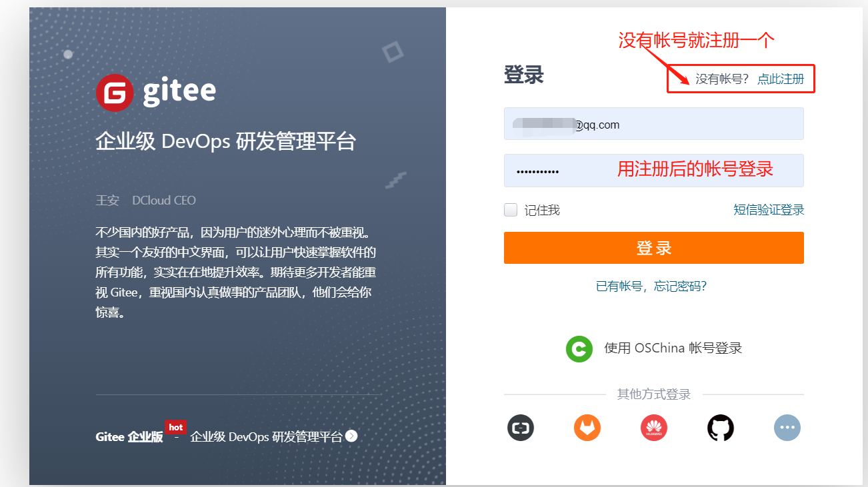
Task: Enable the 记住我 checkbox
Action: point(511,211)
